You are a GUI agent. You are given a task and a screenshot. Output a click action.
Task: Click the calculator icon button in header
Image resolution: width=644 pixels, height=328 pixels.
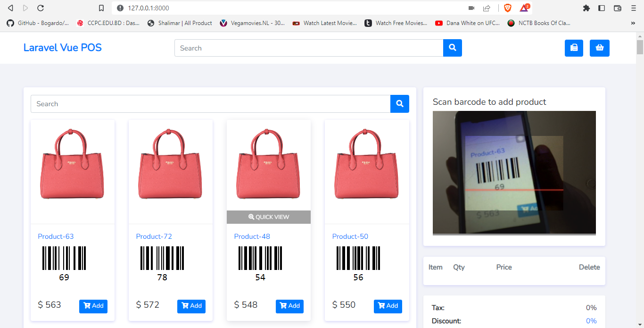point(574,48)
